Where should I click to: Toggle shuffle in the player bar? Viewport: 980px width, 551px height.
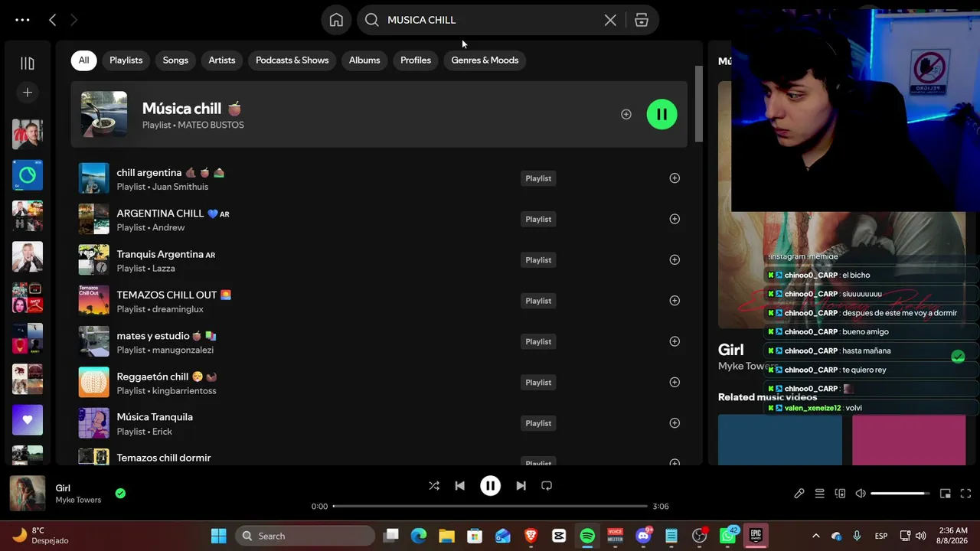(x=434, y=486)
